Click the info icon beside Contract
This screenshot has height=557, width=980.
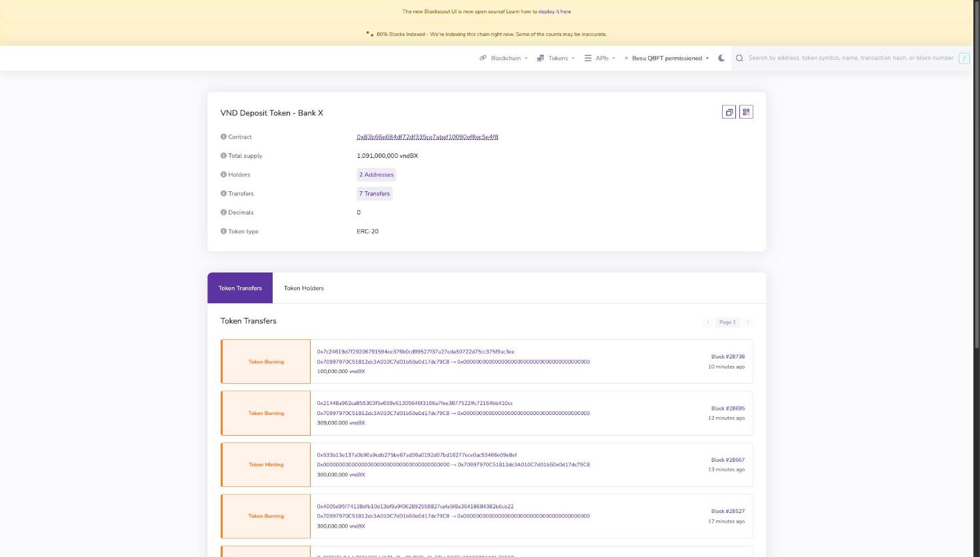pos(223,137)
